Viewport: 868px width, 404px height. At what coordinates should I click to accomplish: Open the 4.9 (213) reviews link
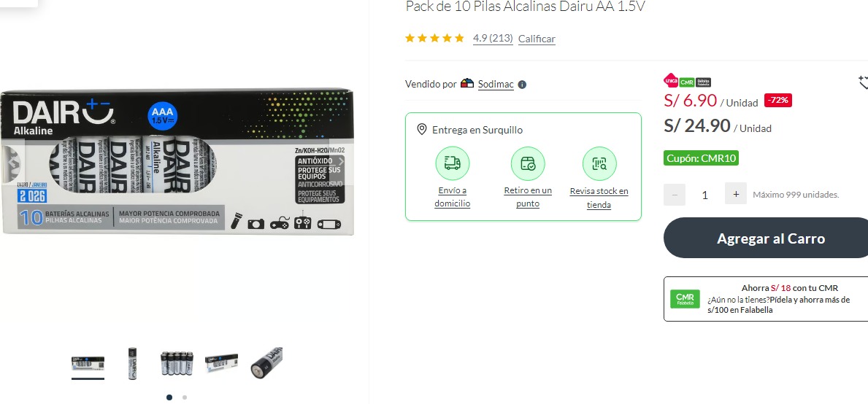click(493, 38)
